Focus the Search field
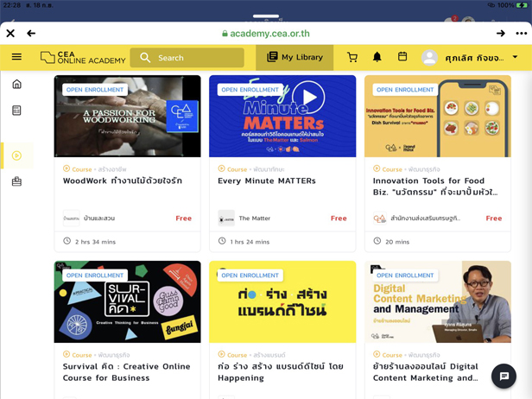The height and width of the screenshot is (399, 532). [187, 58]
